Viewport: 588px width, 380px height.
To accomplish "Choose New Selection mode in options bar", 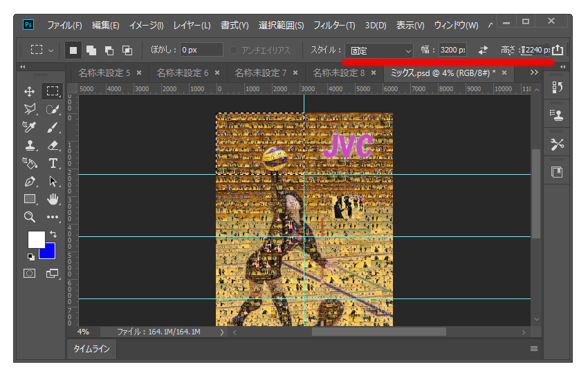I will click(73, 50).
